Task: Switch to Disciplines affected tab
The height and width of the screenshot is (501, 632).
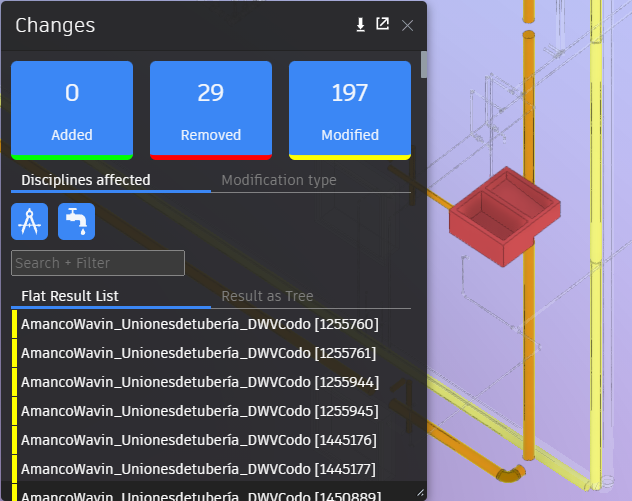Action: pos(111,180)
